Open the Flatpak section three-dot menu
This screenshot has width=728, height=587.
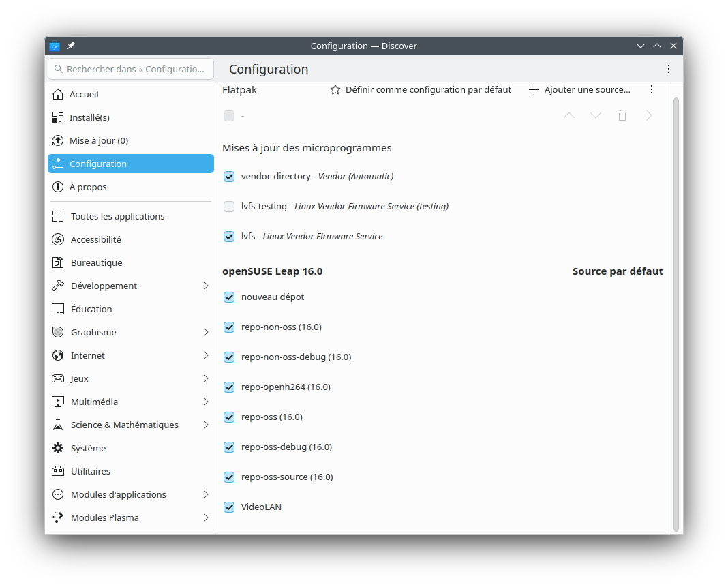(652, 90)
